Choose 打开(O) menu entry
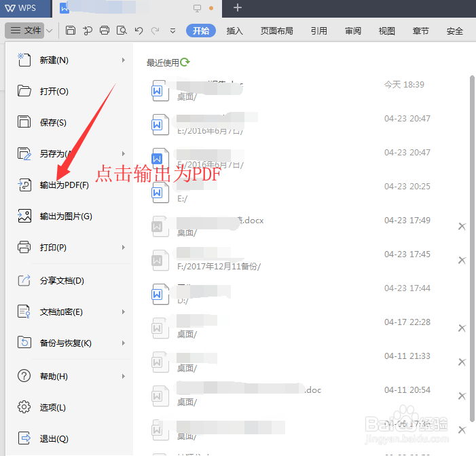Viewport: 476px width, 456px height. pyautogui.click(x=69, y=91)
